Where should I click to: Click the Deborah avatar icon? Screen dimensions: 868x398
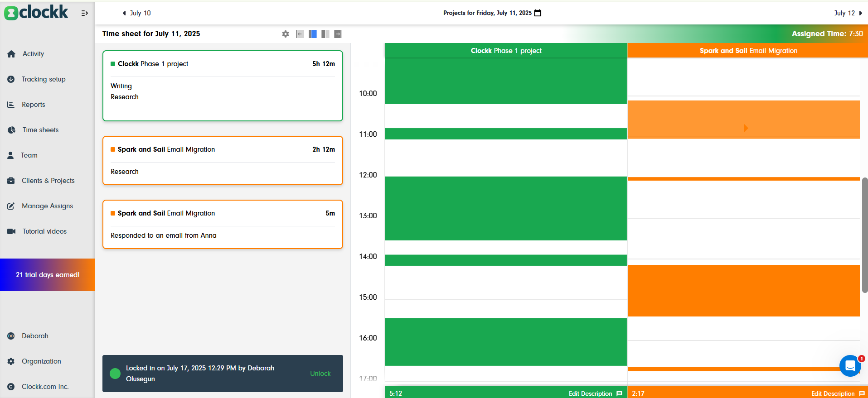(x=11, y=336)
